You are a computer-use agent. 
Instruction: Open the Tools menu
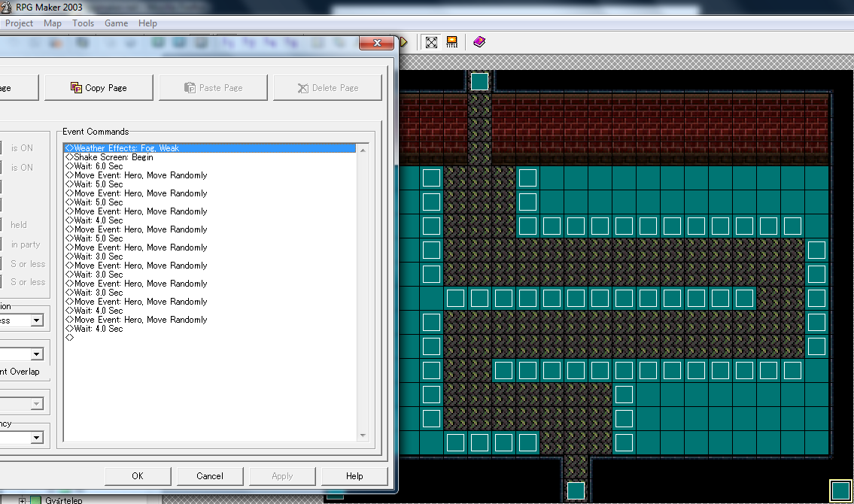coord(83,23)
